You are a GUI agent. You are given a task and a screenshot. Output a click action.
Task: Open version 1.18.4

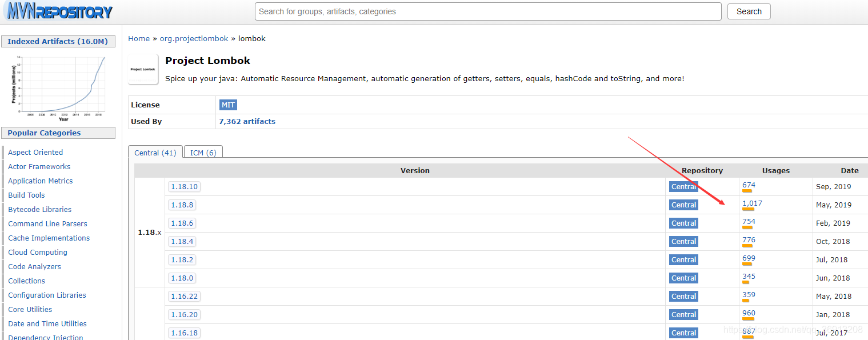pyautogui.click(x=182, y=241)
